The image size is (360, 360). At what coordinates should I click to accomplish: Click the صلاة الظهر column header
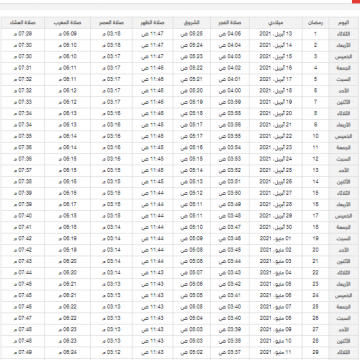pyautogui.click(x=152, y=23)
